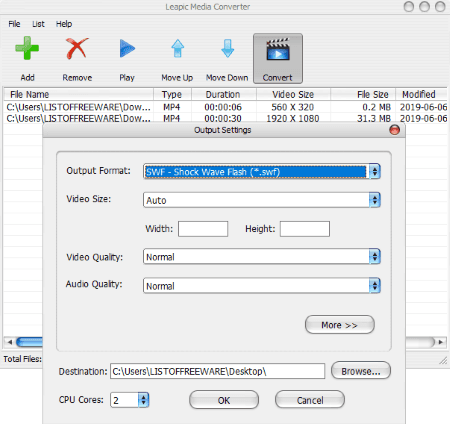Click the horizontal scrollbar right arrow
The width and height of the screenshot is (450, 424).
click(x=441, y=342)
